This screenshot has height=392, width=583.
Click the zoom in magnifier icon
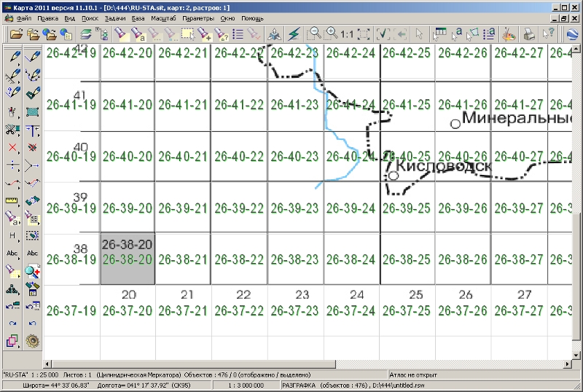coord(331,34)
